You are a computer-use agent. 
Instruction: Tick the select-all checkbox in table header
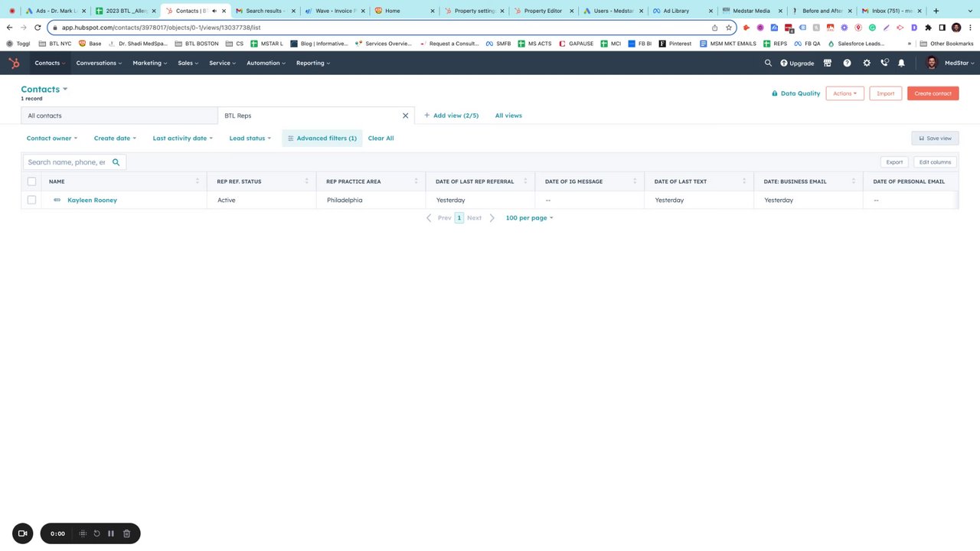coord(31,181)
